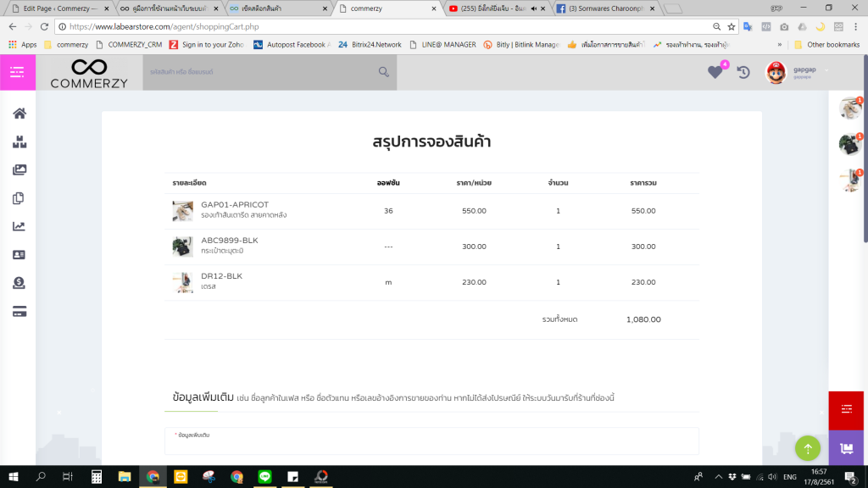Switch to Facebook Sornwares tab
This screenshot has height=488, width=868.
pyautogui.click(x=605, y=8)
